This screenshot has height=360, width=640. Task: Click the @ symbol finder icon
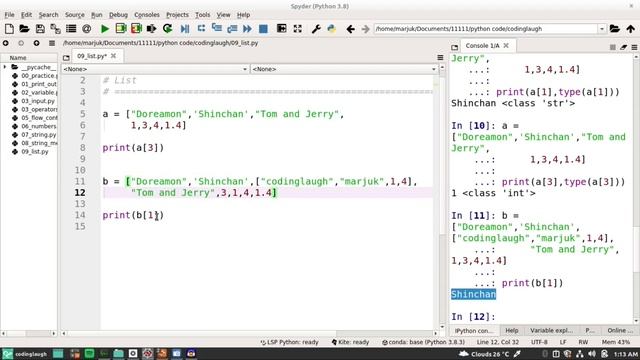coord(87,29)
